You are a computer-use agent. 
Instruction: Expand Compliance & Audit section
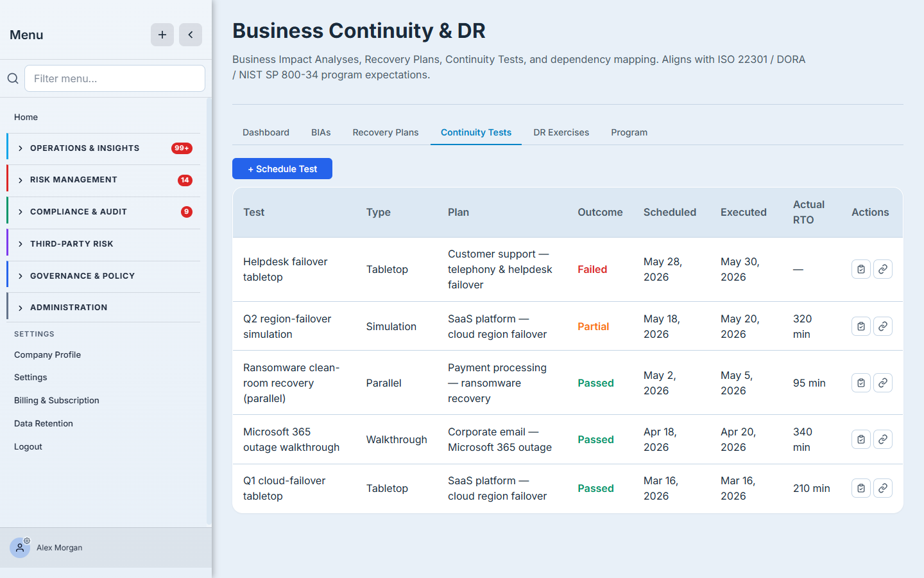coord(104,212)
